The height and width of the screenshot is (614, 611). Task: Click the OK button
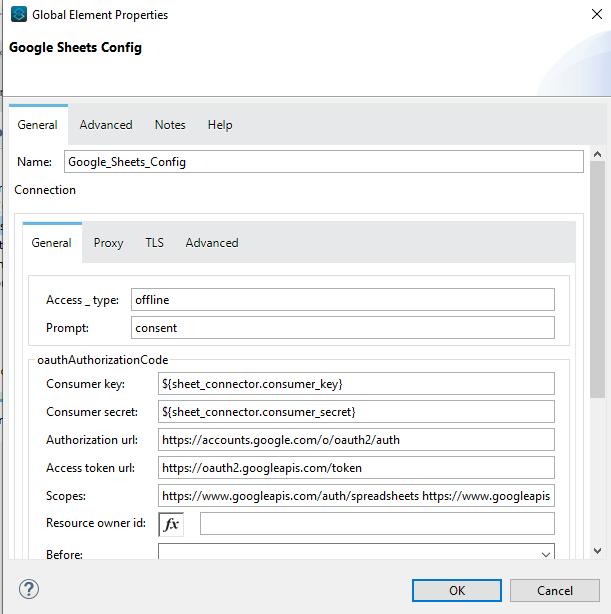[457, 590]
